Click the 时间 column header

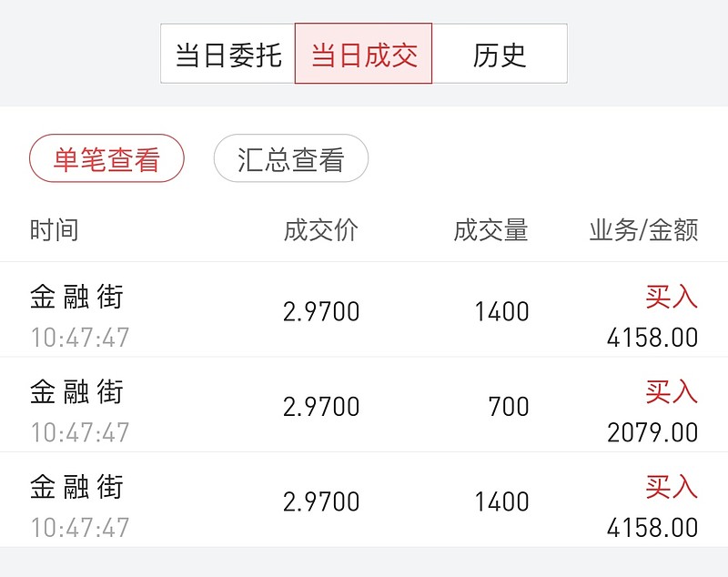tap(55, 230)
